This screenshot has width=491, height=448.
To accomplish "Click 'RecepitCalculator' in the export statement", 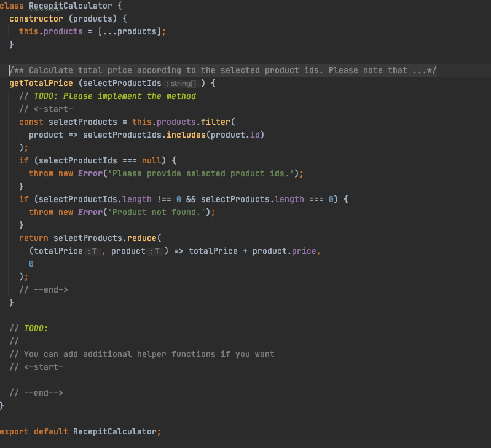I will [115, 432].
